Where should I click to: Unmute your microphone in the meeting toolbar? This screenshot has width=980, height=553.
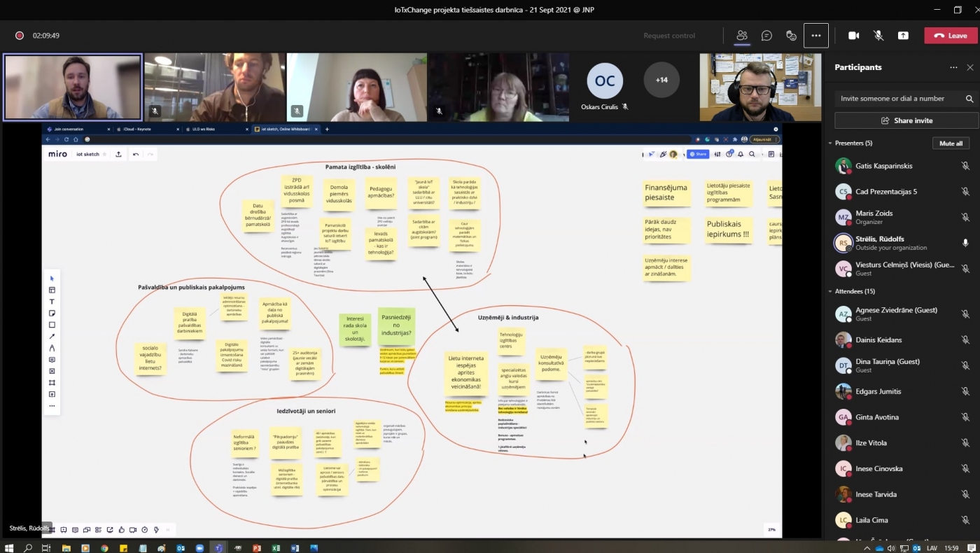(878, 36)
